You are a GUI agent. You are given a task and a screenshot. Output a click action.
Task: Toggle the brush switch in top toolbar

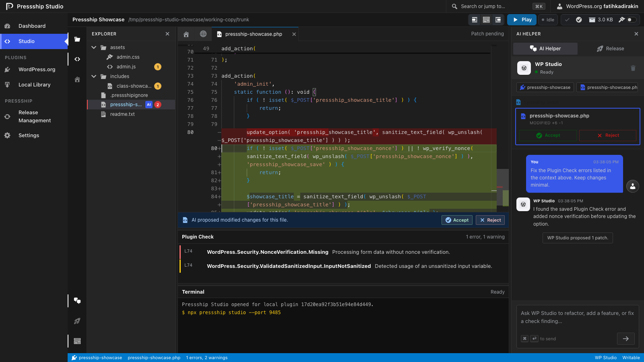(631, 20)
